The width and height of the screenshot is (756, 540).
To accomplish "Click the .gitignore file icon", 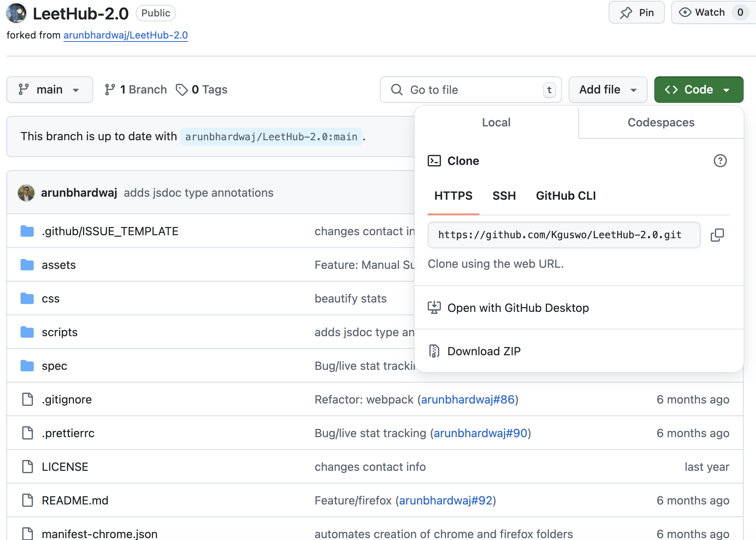I will click(28, 399).
